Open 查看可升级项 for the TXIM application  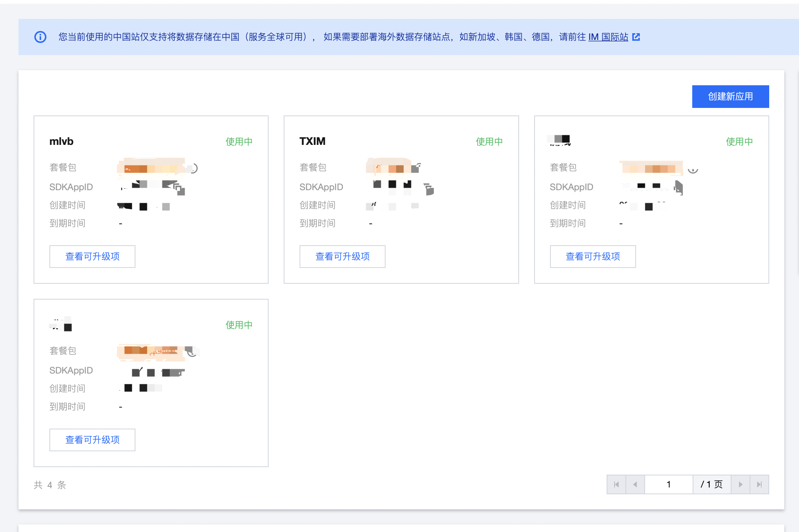pyautogui.click(x=342, y=256)
